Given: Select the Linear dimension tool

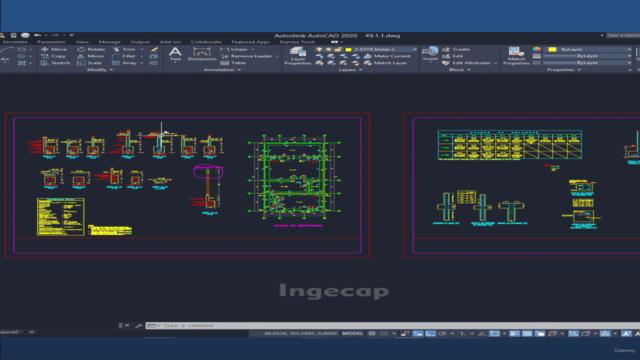Looking at the screenshot, I should (x=234, y=49).
